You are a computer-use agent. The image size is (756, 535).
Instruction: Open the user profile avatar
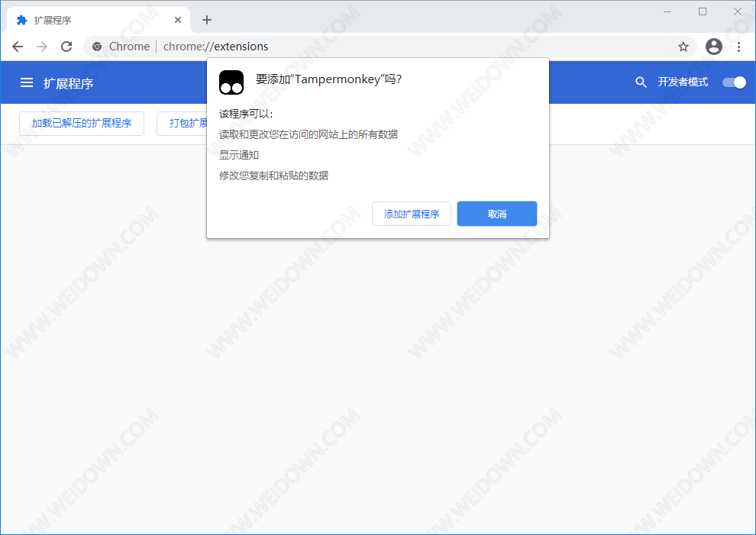[x=714, y=47]
